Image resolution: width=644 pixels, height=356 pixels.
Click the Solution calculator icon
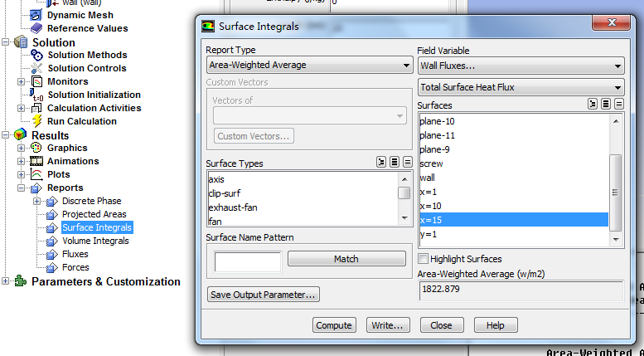(20, 42)
